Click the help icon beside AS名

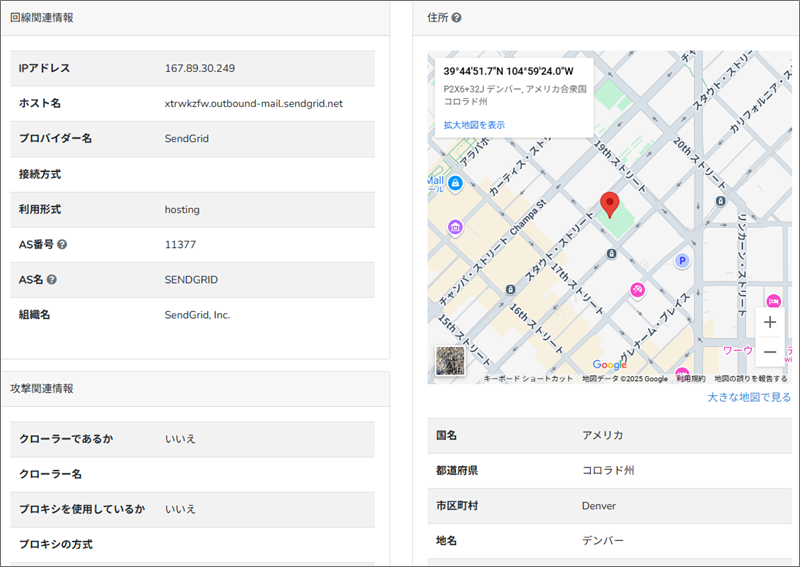point(52,280)
